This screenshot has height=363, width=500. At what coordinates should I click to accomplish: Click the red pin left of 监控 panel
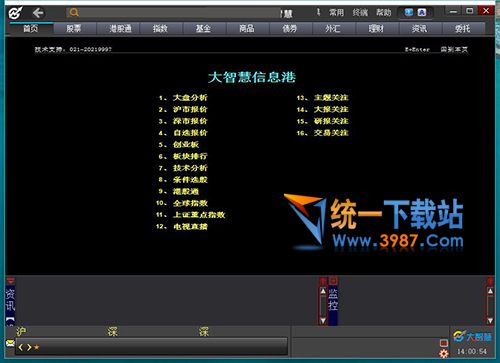coord(323,281)
